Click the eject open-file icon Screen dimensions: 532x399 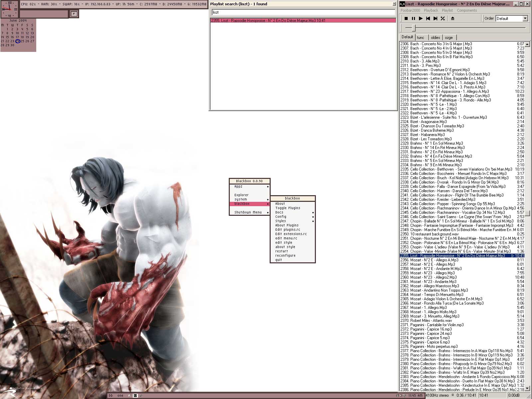(453, 19)
